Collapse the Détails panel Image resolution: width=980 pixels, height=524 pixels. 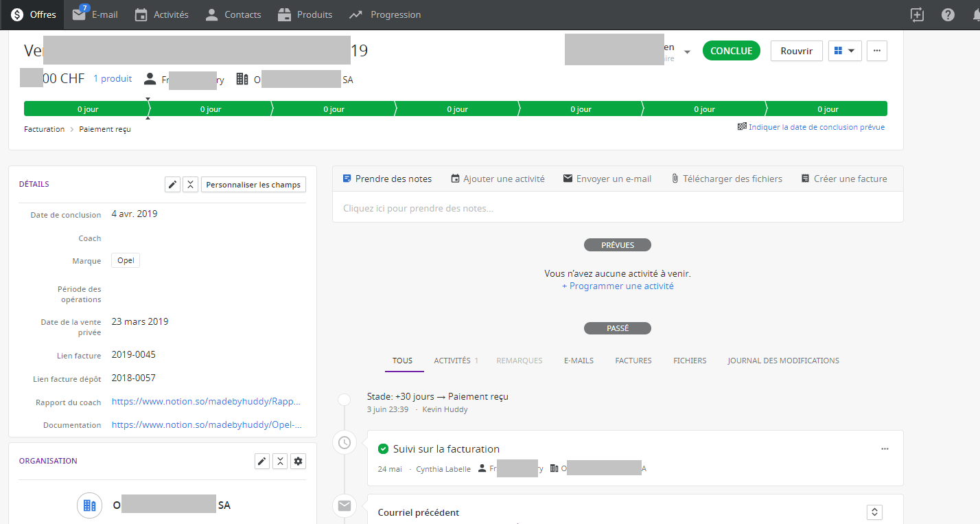click(x=191, y=185)
